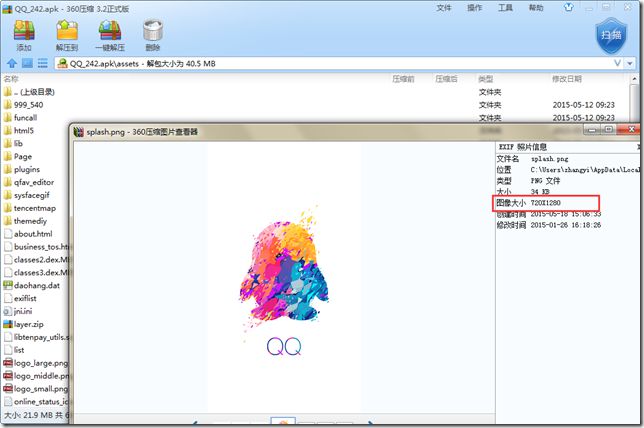Image resolution: width=644 pixels, height=428 pixels.
Task: Select the .. (上级目录) parent folder entry
Action: point(29,92)
